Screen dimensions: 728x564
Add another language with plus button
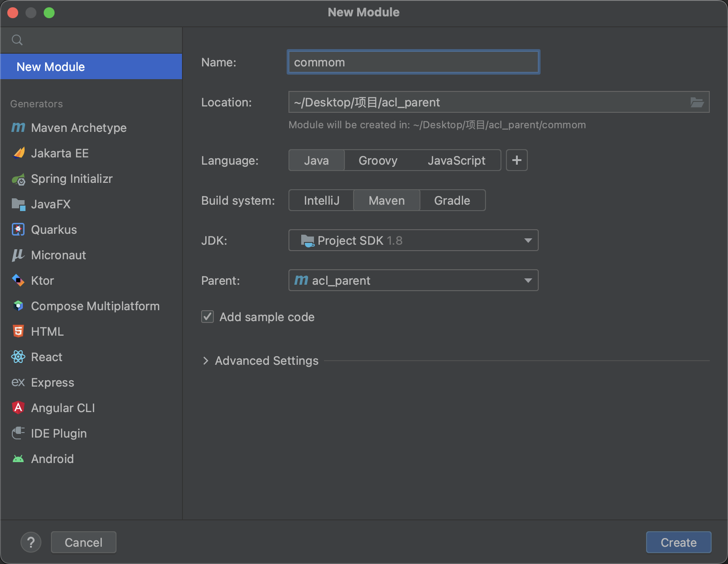coord(516,160)
